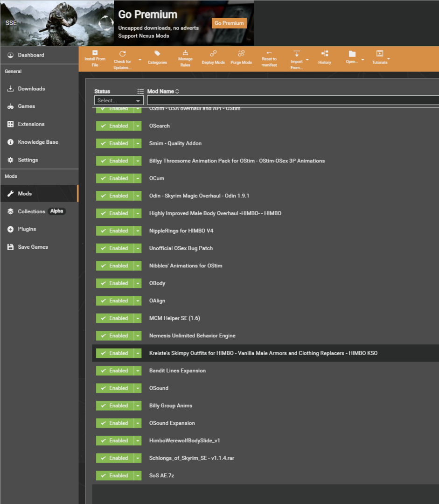Click the Mod Name filter input field
439x504 pixels.
pos(293,100)
